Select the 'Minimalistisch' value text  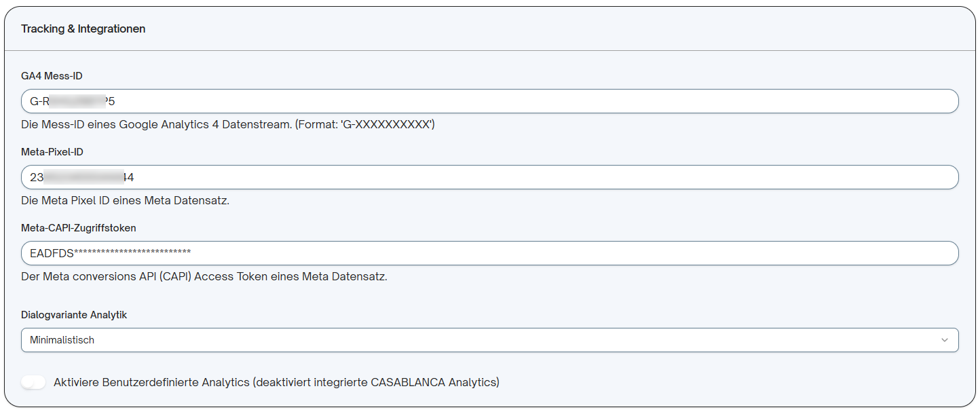click(x=62, y=340)
